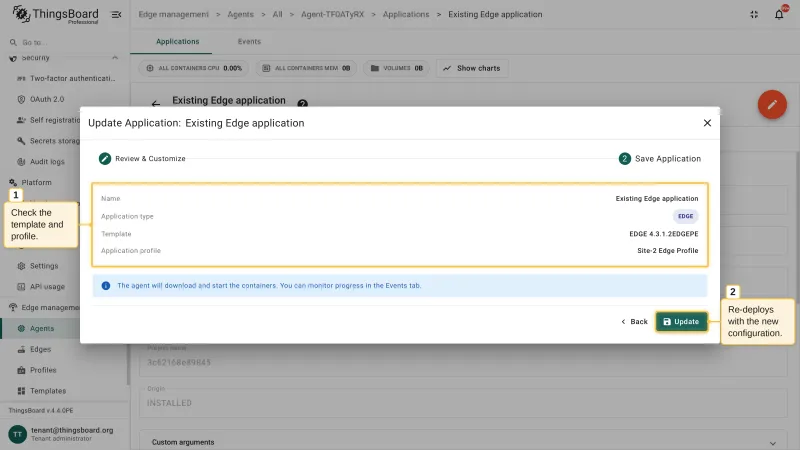800x450 pixels.
Task: Click the Secrets storage key icon
Action: pos(21,141)
